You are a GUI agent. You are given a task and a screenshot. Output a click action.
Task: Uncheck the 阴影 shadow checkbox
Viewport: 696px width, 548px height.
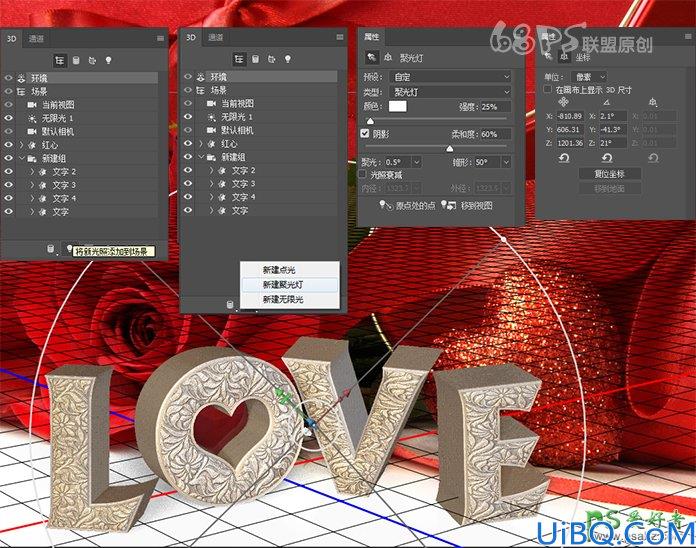pyautogui.click(x=365, y=133)
